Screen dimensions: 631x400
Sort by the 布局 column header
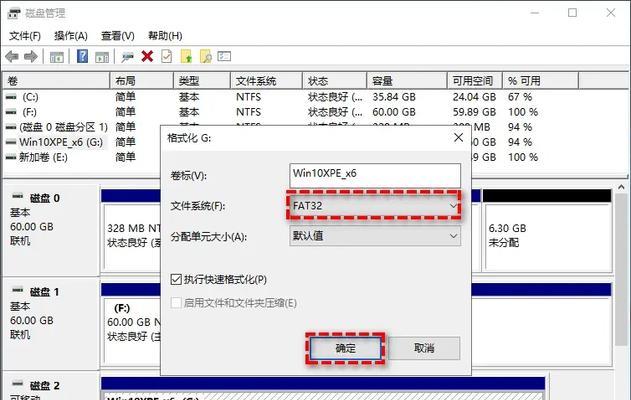point(142,81)
